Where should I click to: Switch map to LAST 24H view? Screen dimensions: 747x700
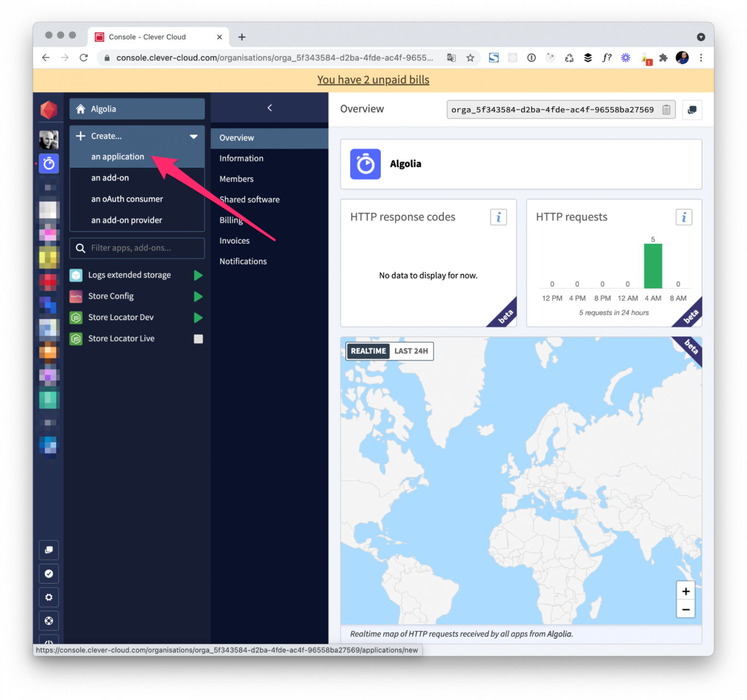pyautogui.click(x=411, y=351)
